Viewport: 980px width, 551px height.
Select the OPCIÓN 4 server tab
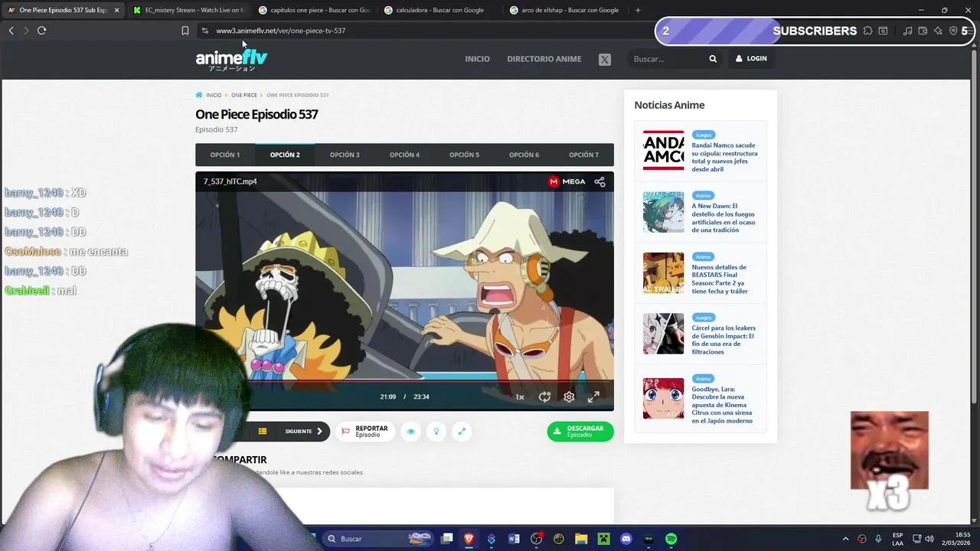404,155
